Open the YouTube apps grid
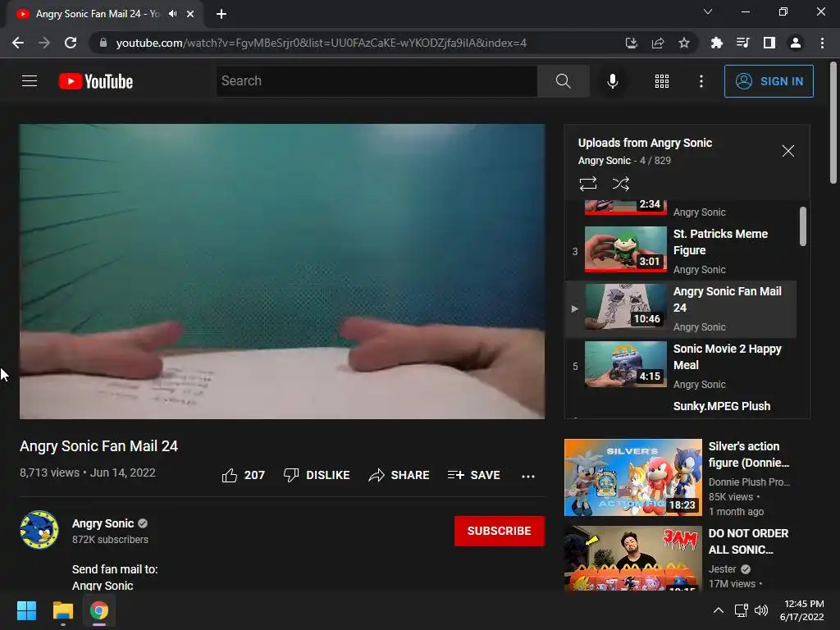The width and height of the screenshot is (840, 630). [x=662, y=81]
